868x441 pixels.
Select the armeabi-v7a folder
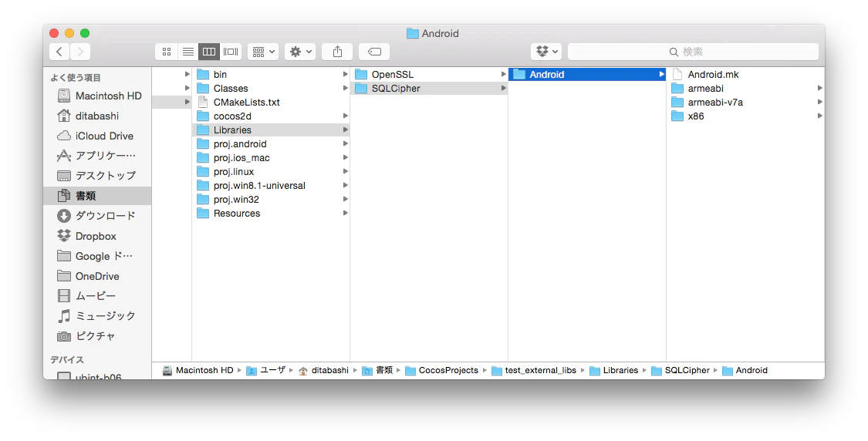(745, 103)
